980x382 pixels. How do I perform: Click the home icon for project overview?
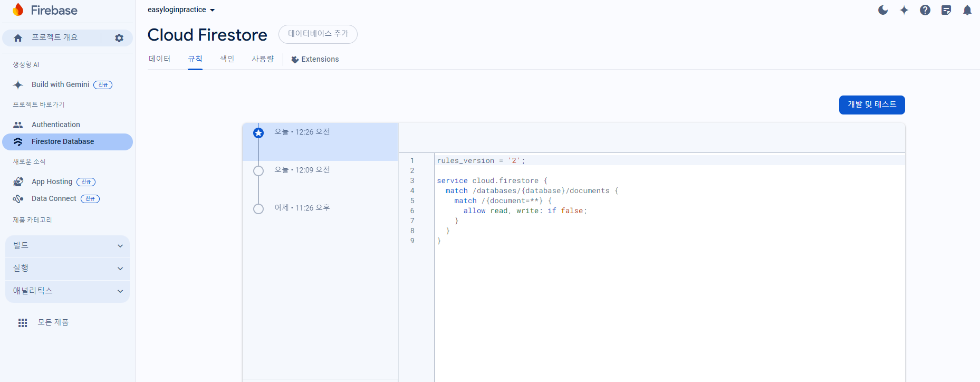pos(18,38)
